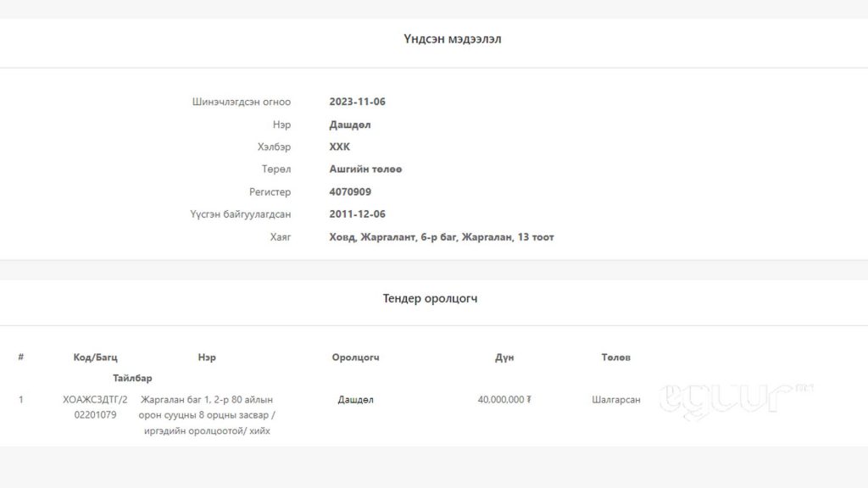
Task: Click the updated date 2023-11-06
Action: (357, 102)
